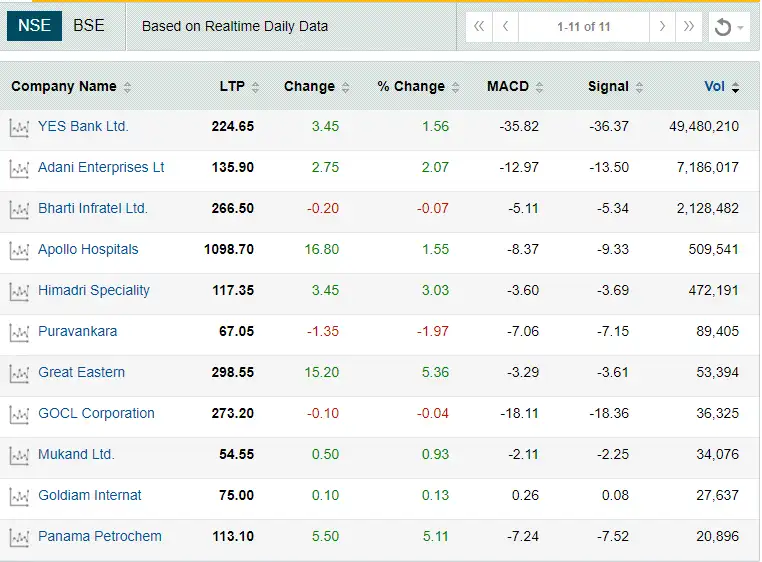Go to the first page arrow
This screenshot has width=762, height=562.
(479, 27)
